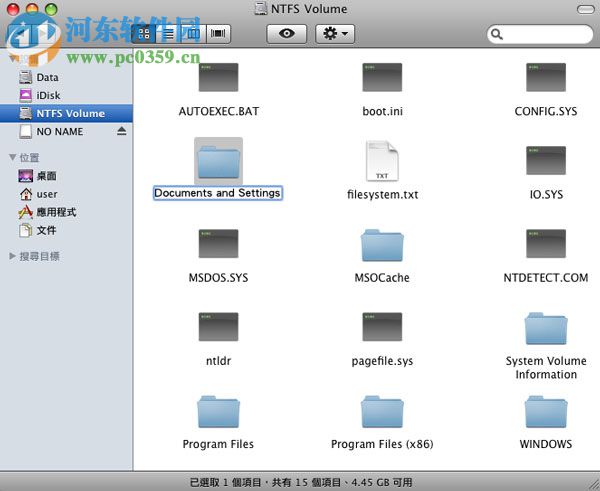Expand the 搜尋目標 sidebar section
Viewport: 600px width, 491px height.
coord(13,256)
